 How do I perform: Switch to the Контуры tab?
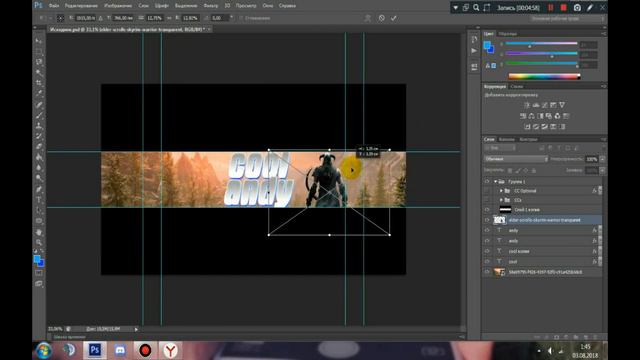pos(529,139)
